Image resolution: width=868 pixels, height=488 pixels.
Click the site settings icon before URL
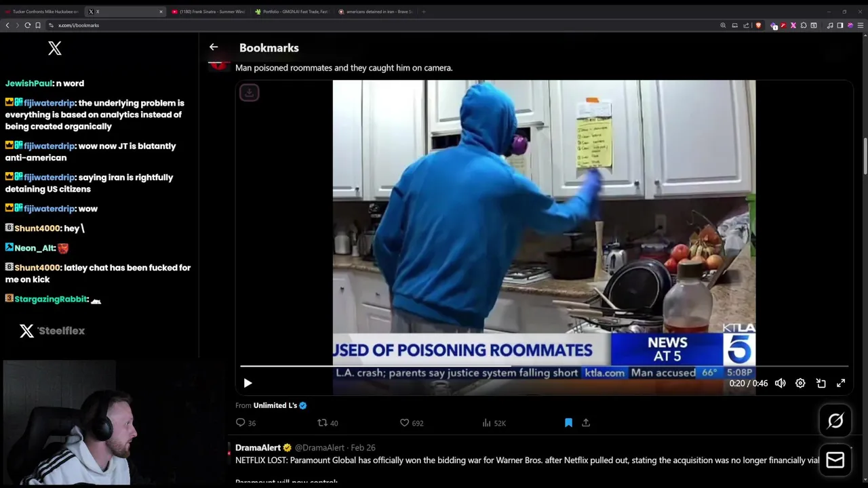[x=51, y=25]
